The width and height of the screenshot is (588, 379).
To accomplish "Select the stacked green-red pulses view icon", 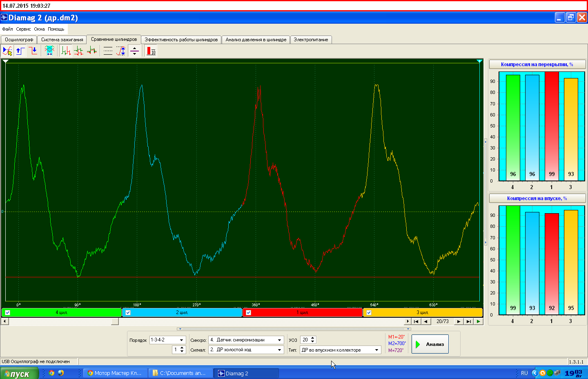I will tap(79, 51).
